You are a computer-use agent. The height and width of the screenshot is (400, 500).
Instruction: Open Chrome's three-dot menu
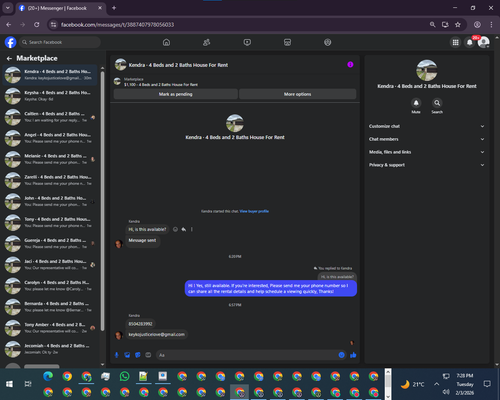pyautogui.click(x=491, y=25)
